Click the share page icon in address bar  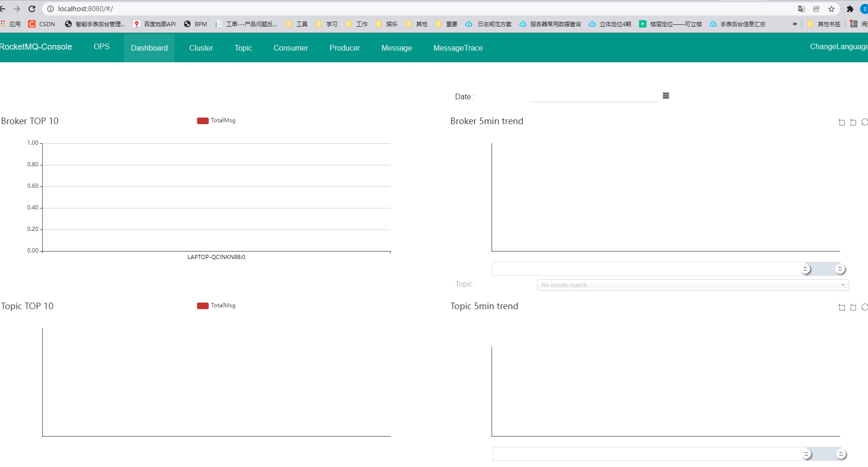pyautogui.click(x=816, y=9)
